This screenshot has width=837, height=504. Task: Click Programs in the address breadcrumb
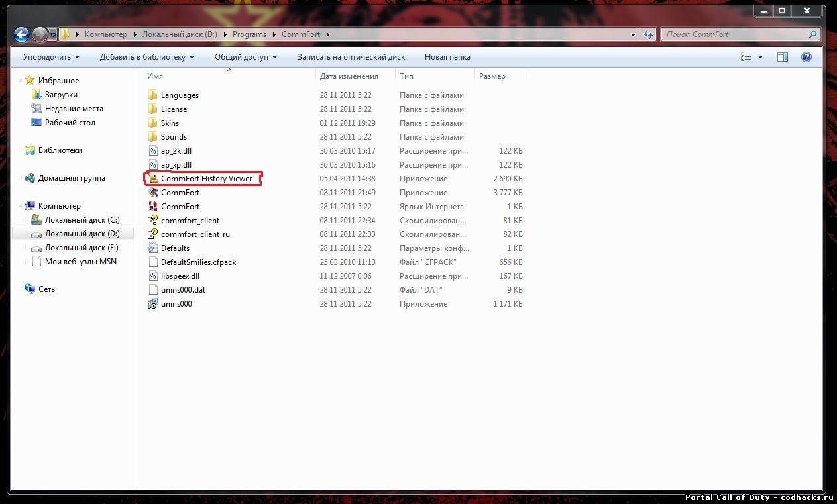[x=249, y=34]
